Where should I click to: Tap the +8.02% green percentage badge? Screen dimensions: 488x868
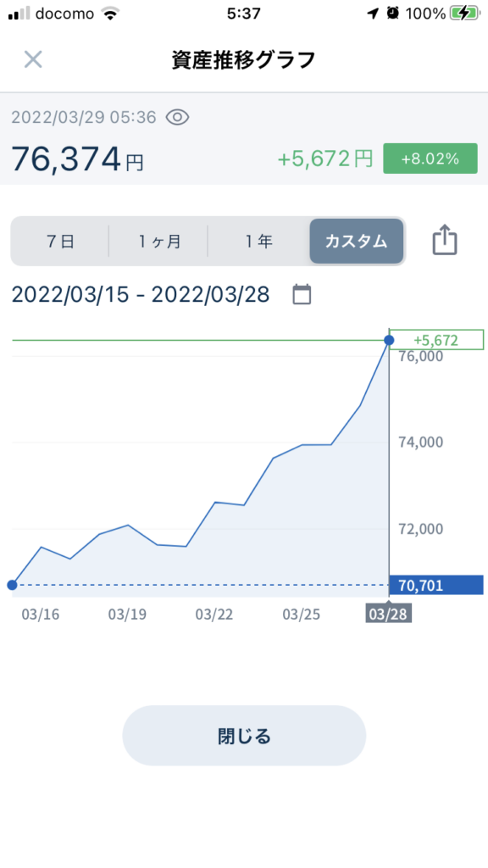(x=430, y=159)
